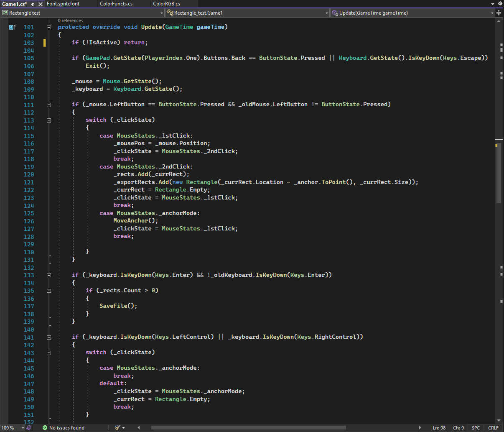Click the default: label on line 147
This screenshot has height=432, width=504.
113,383
